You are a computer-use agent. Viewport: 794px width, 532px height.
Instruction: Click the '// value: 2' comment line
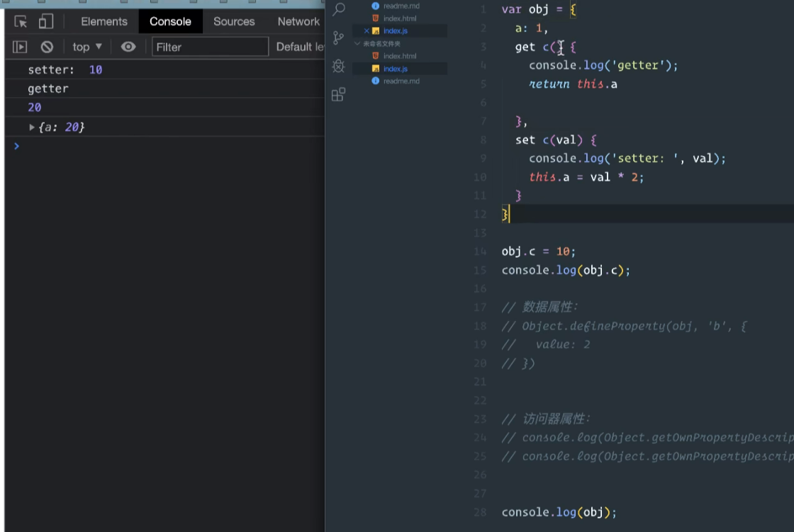546,345
